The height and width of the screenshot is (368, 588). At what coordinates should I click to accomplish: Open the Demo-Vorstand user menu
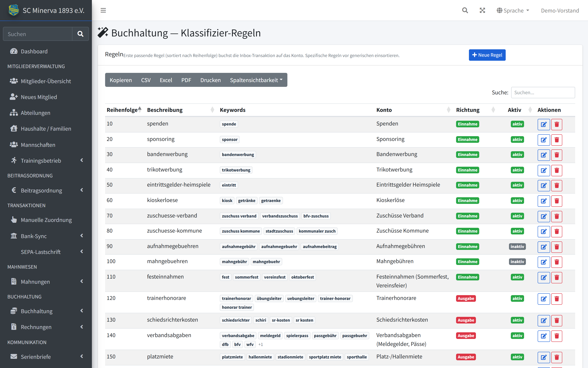(x=560, y=10)
